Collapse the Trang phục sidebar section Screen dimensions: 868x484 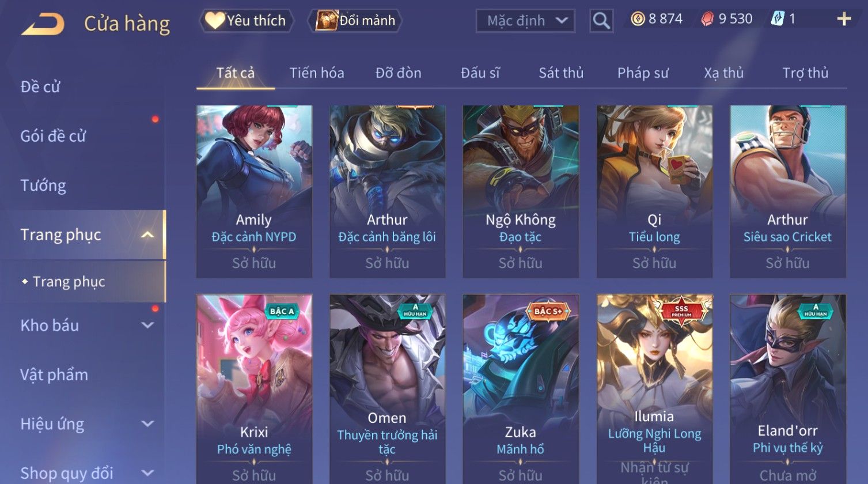coord(147,235)
